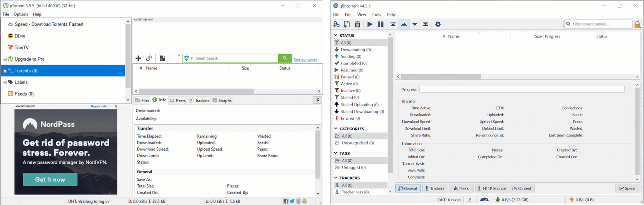Click the Add torrent link icon in qBittorrent
This screenshot has height=205, width=644.
click(336, 24)
